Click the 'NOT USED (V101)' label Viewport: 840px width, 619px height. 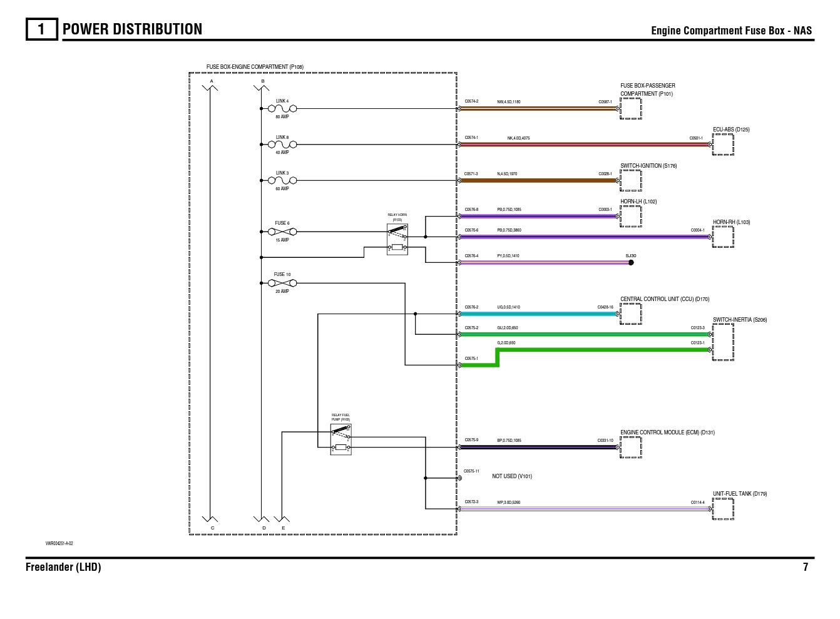[x=512, y=476]
